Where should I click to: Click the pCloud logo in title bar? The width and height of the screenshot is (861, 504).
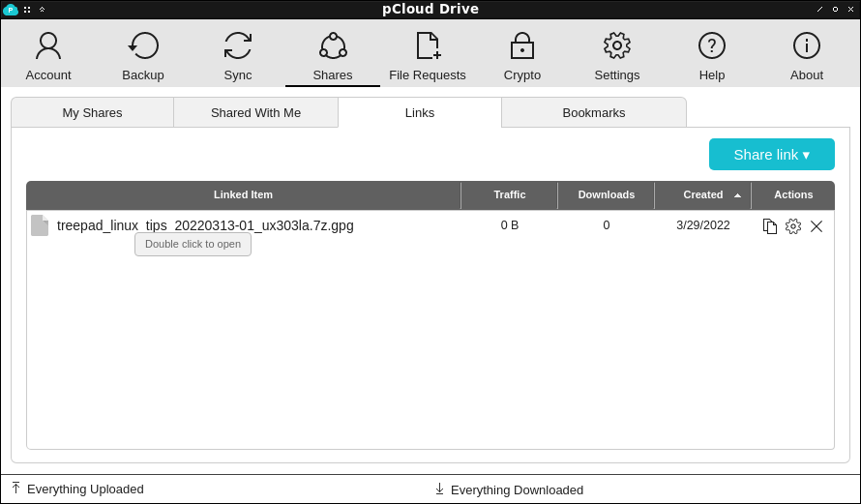(11, 10)
